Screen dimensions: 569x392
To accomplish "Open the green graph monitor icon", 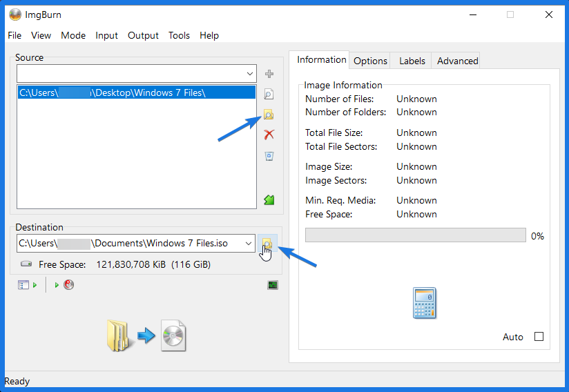I will [x=273, y=285].
